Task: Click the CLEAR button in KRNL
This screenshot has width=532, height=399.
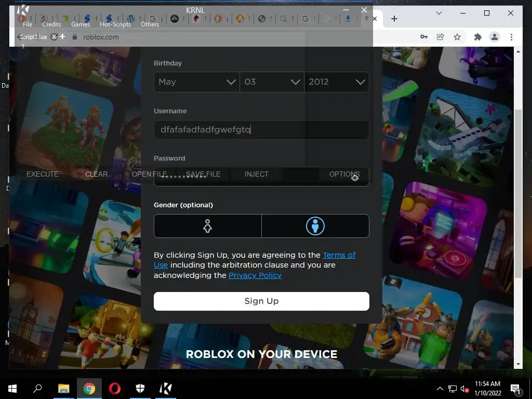Action: point(96,174)
